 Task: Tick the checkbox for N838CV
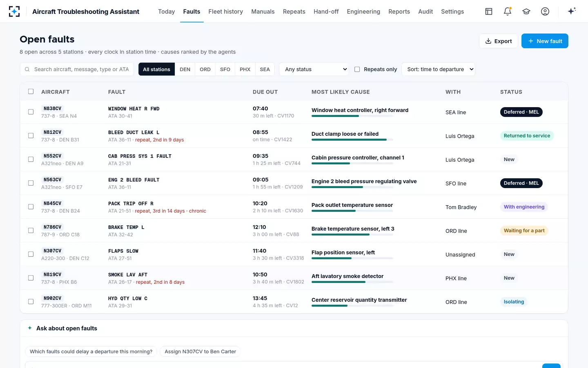tap(31, 112)
